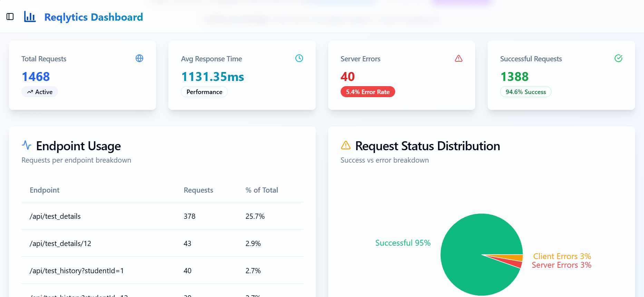
Task: Click the 43 requests value
Action: coord(187,244)
